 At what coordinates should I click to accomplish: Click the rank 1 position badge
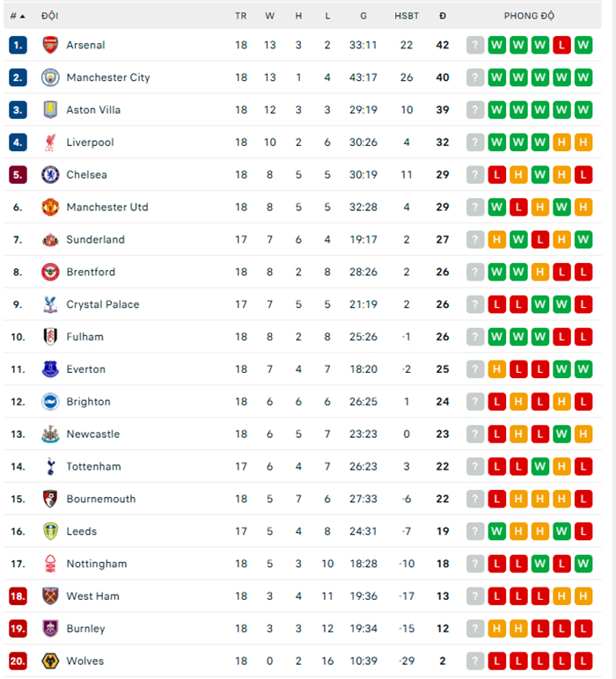tap(18, 45)
